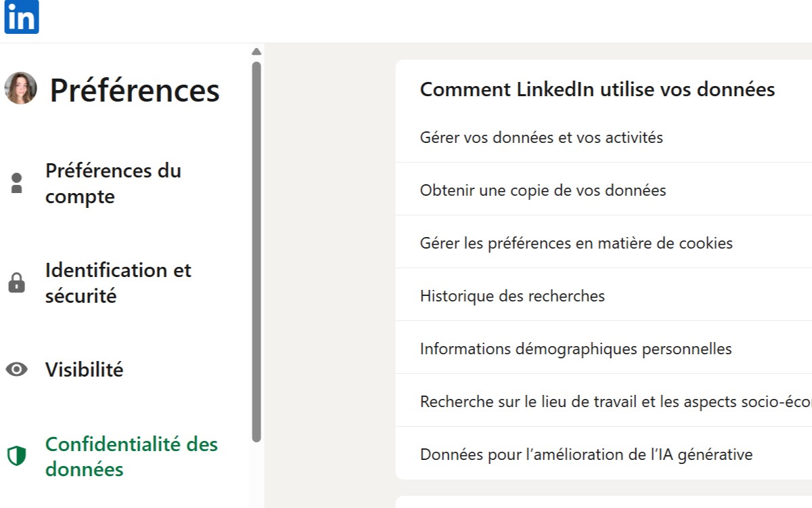Image resolution: width=812 pixels, height=508 pixels.
Task: Open the Visibilité settings section
Action: point(84,370)
